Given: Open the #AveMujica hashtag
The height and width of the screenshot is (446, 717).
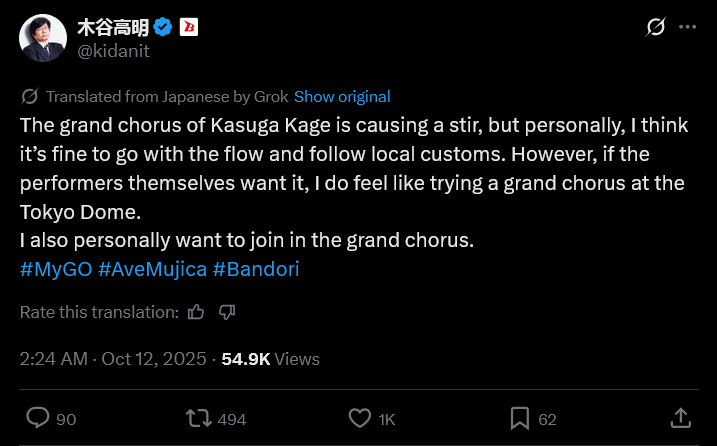Looking at the screenshot, I should click(x=152, y=269).
